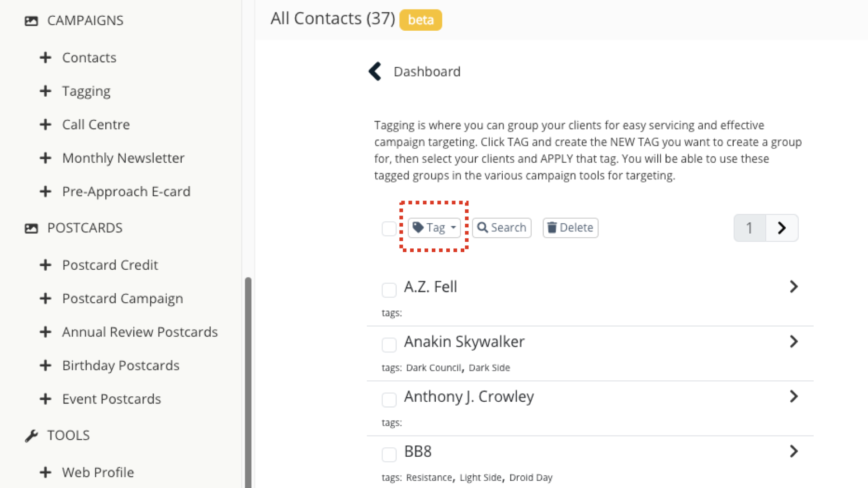Click the Campaigns image icon in sidebar
This screenshot has height=488, width=868.
tap(31, 21)
